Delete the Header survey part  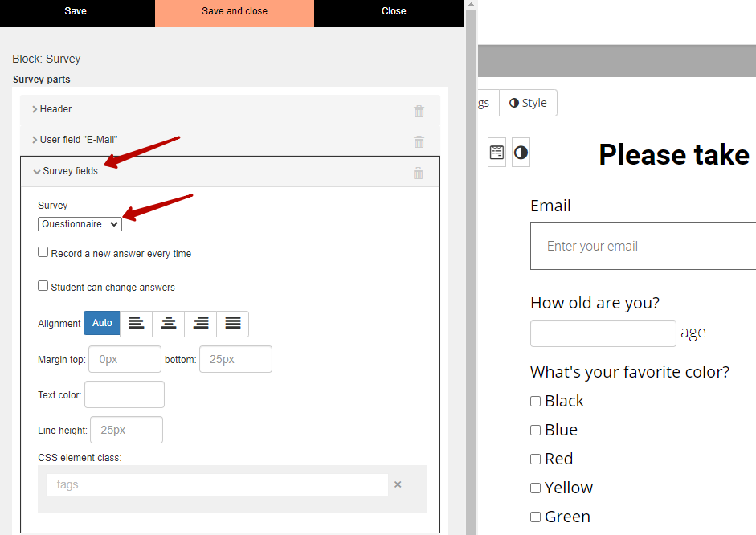(x=419, y=112)
